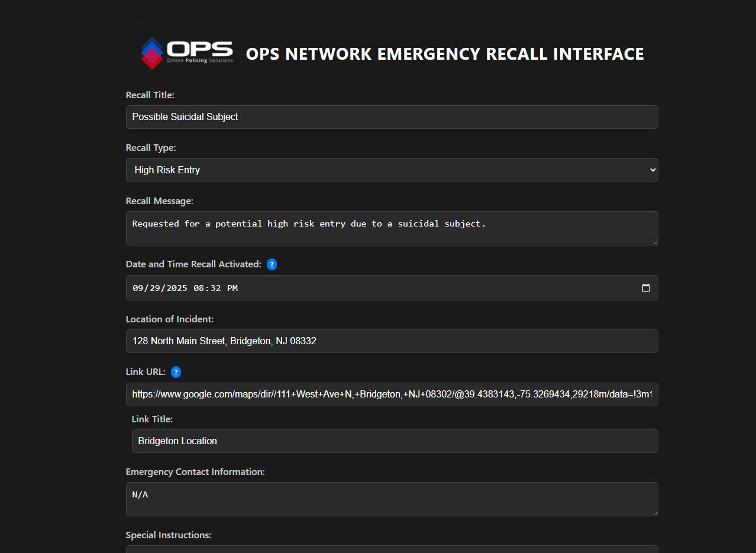Click the OPS Online Policing Solutions logo

[x=187, y=53]
